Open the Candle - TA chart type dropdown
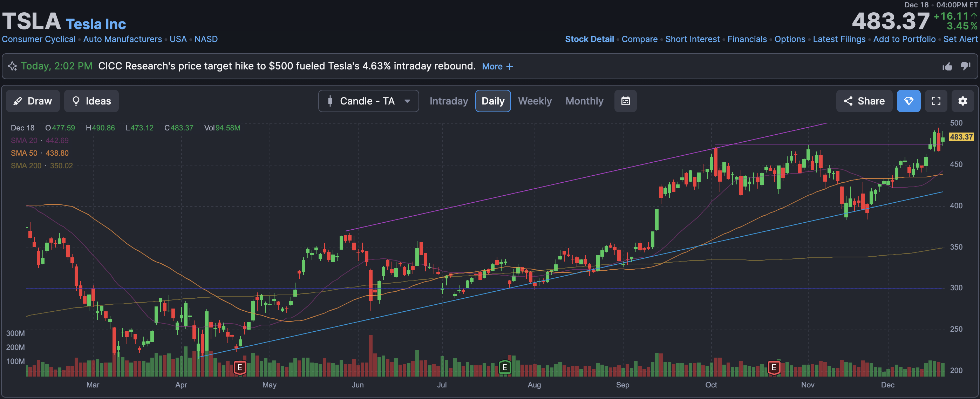This screenshot has height=399, width=980. [368, 101]
